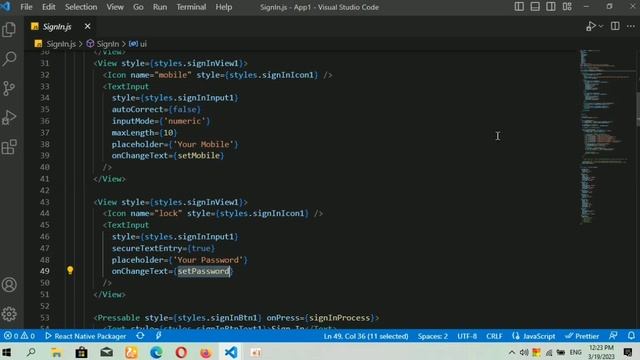Viewport: 640px width, 360px height.
Task: Open the Mail app from taskbar
Action: [x=107, y=352]
